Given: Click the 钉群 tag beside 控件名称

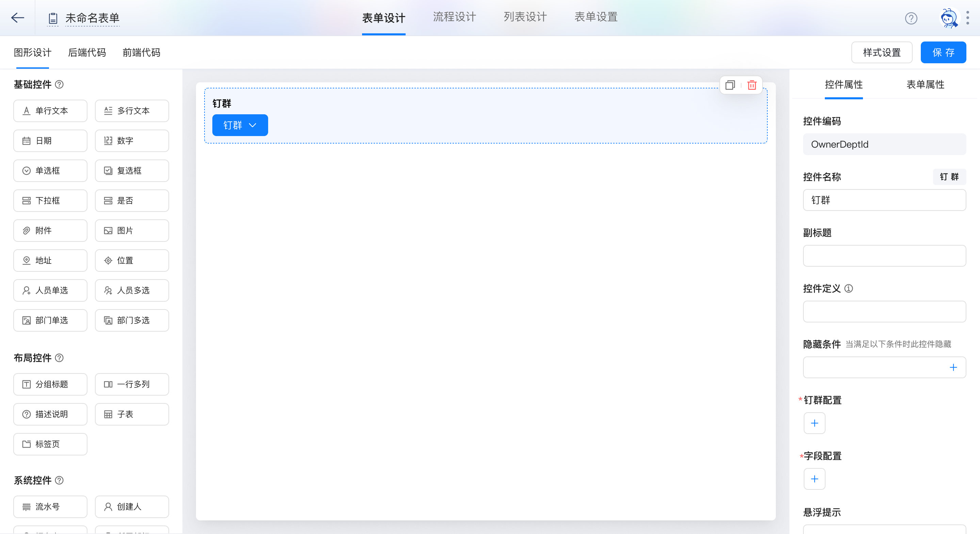Looking at the screenshot, I should click(x=949, y=177).
